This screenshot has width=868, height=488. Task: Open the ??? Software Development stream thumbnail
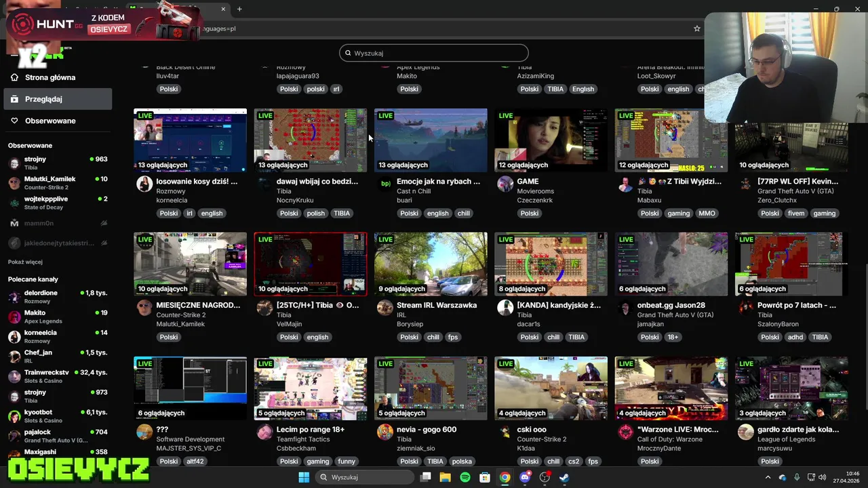click(190, 388)
